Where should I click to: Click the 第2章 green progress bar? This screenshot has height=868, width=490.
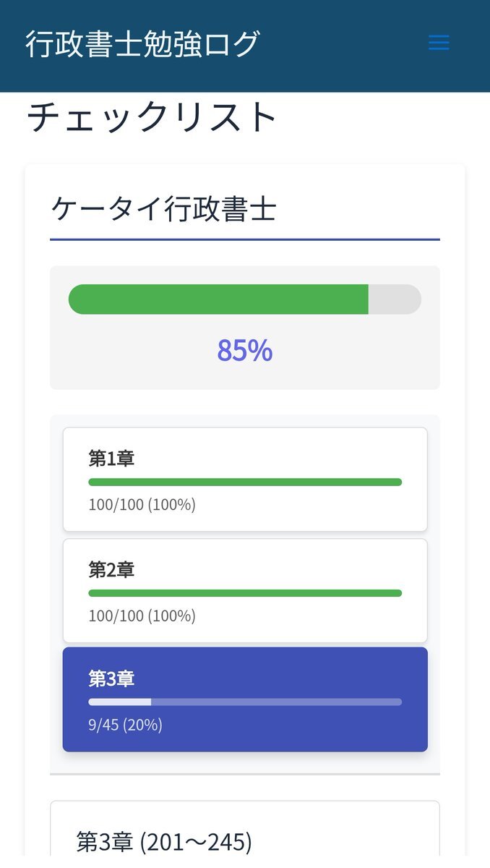(245, 593)
